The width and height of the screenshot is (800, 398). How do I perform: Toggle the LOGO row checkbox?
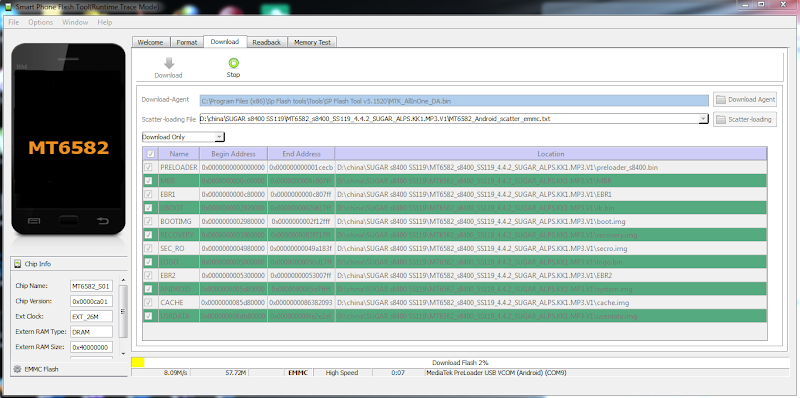pos(148,262)
